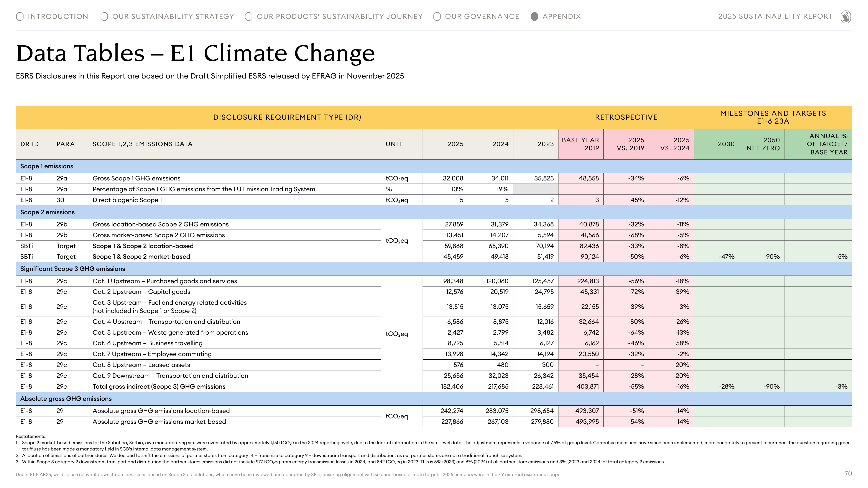Click the Scope 1 emissions section row
The width and height of the screenshot is (868, 488).
(434, 166)
